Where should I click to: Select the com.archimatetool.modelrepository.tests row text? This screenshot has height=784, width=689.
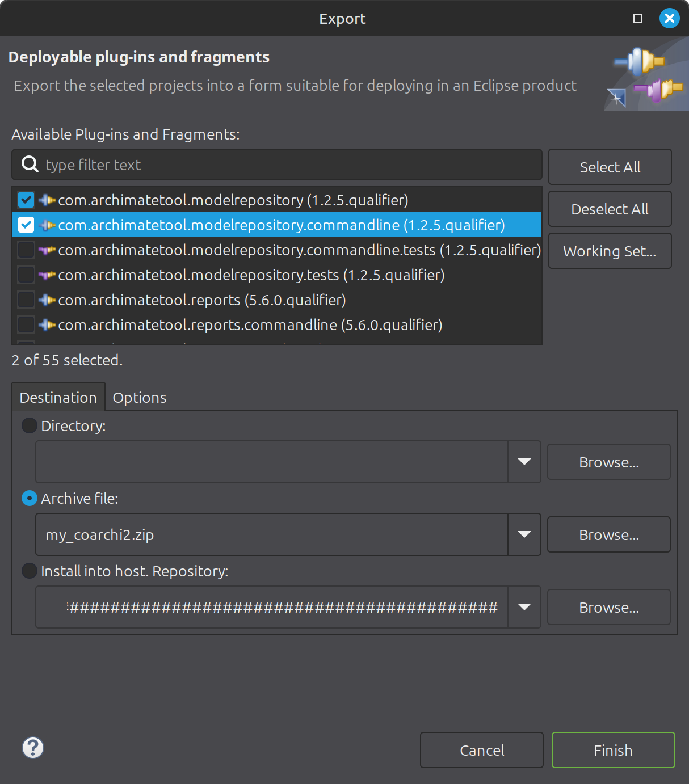point(251,275)
